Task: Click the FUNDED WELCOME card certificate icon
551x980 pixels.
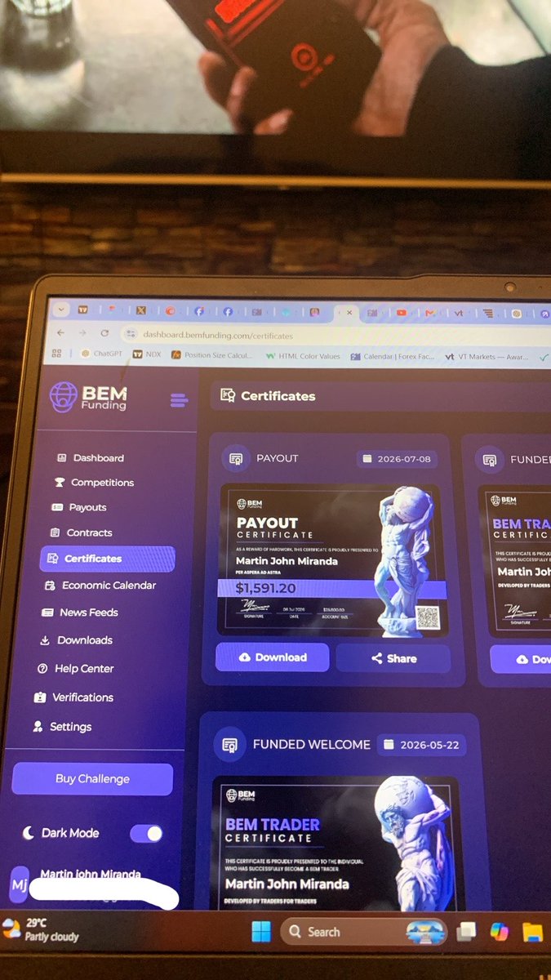Action: (230, 745)
